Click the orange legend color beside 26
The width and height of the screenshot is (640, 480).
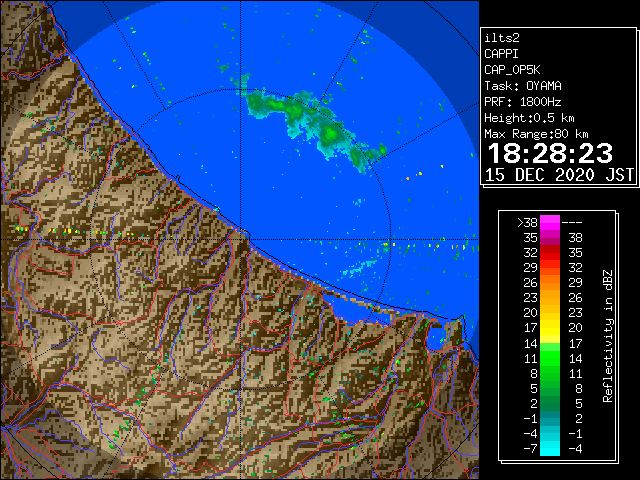(x=550, y=283)
